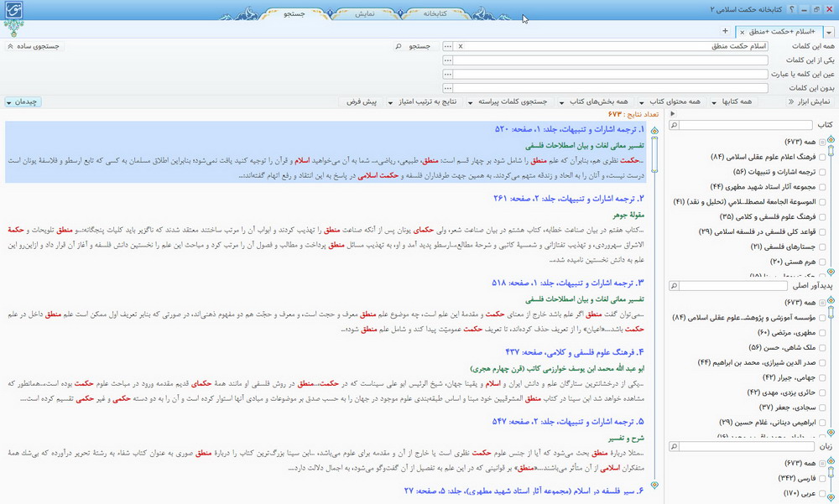Open word picker for بدون این کلمات
The height and width of the screenshot is (504, 839).
click(x=448, y=88)
